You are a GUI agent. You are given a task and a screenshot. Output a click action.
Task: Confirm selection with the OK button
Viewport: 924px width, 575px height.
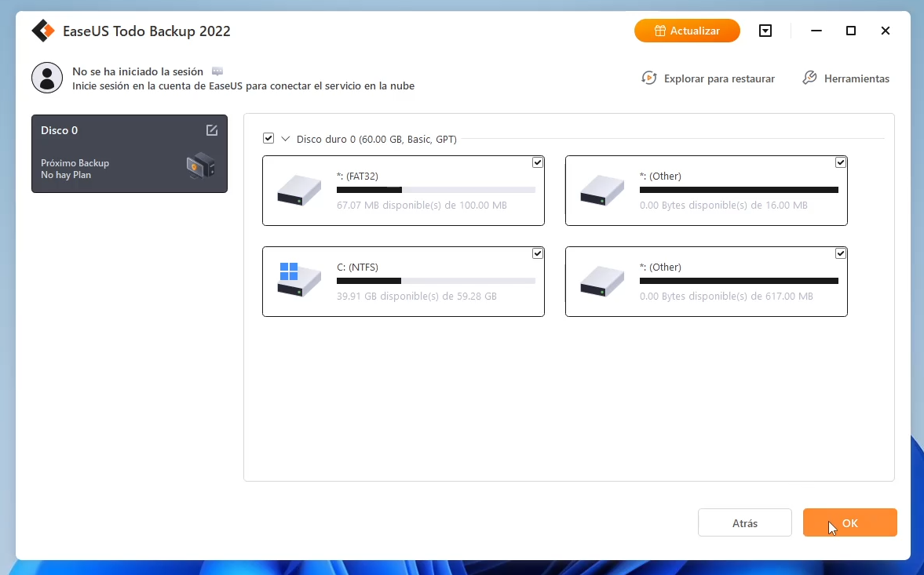tap(849, 522)
